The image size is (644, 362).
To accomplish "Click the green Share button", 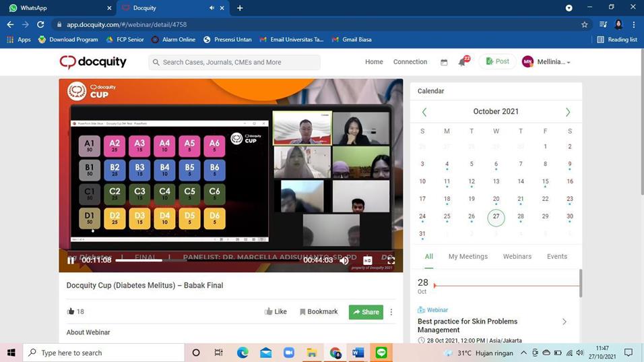I will pyautogui.click(x=366, y=312).
